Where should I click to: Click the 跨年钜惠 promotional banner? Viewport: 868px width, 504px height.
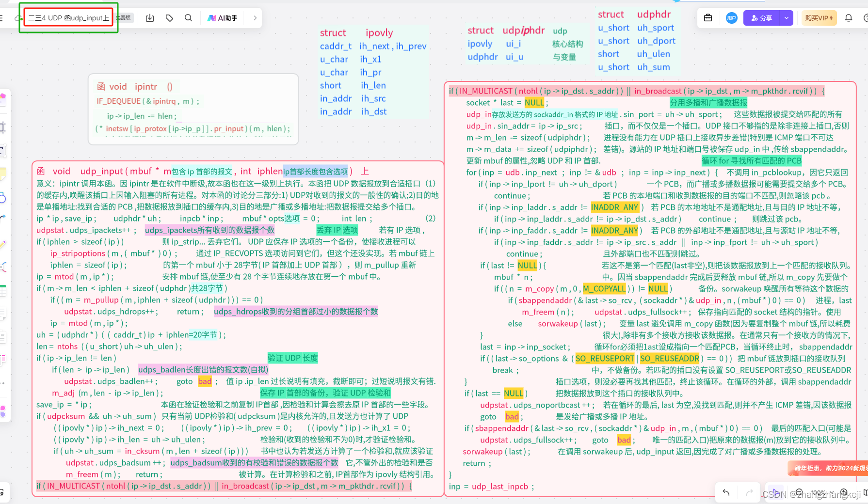coord(828,468)
